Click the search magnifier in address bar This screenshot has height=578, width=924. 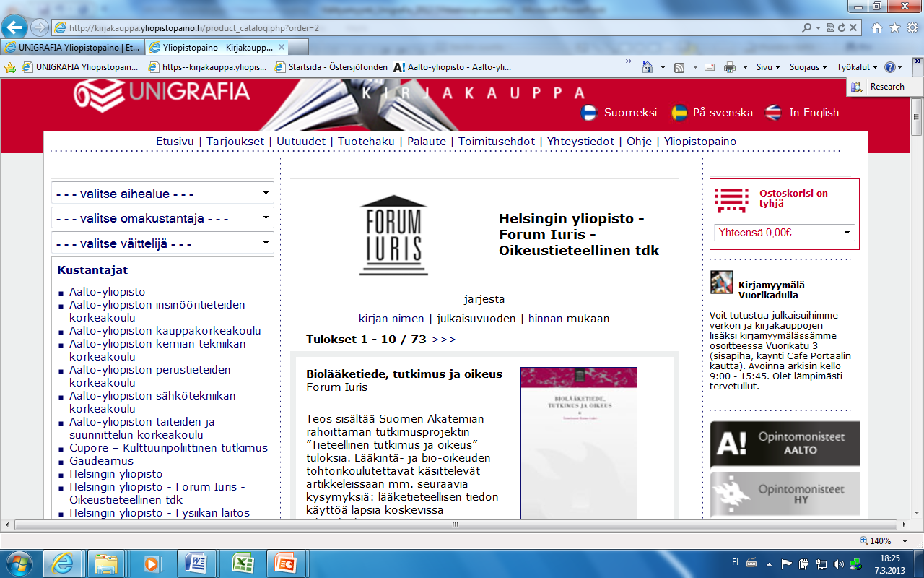tap(807, 27)
